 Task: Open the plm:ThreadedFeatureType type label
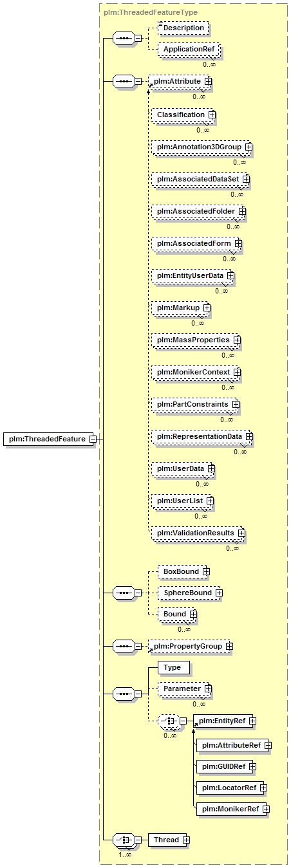[150, 12]
